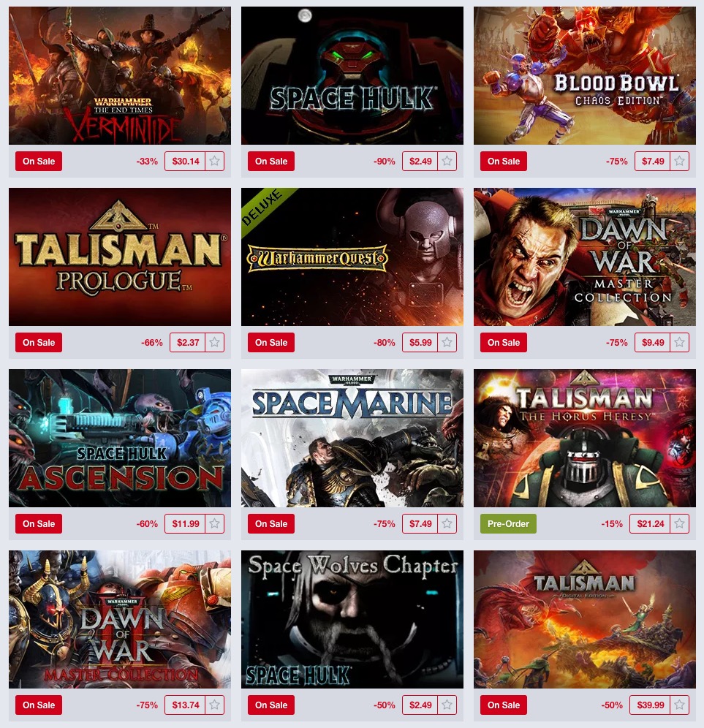Screen dimensions: 704x728
Task: Star Talisman Prologue for the wishlist
Action: [214, 342]
